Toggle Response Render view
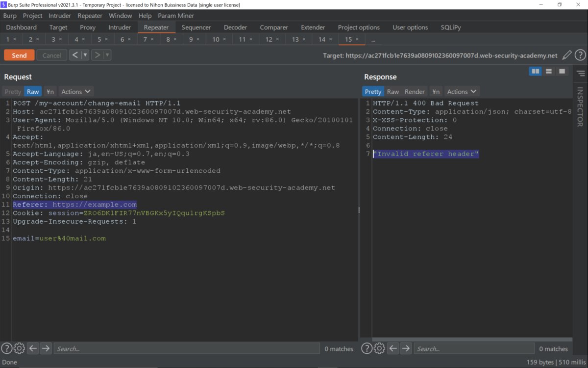 tap(415, 91)
